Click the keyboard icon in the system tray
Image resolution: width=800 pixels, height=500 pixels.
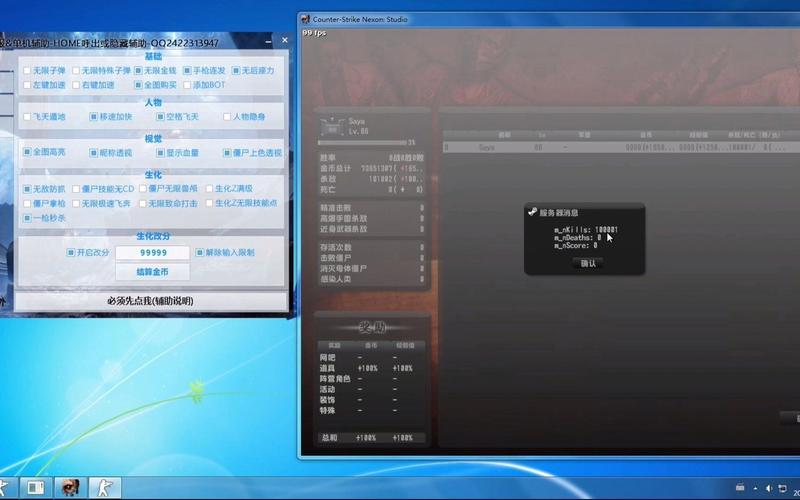[740, 487]
